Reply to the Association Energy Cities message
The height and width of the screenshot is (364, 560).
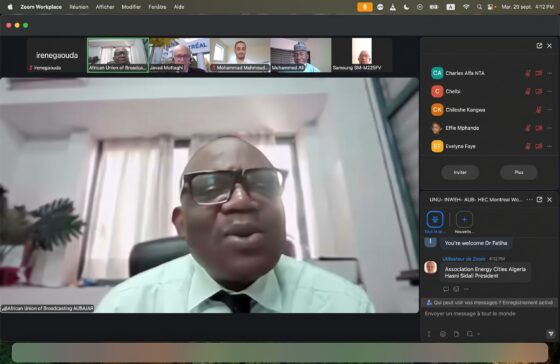point(446,289)
